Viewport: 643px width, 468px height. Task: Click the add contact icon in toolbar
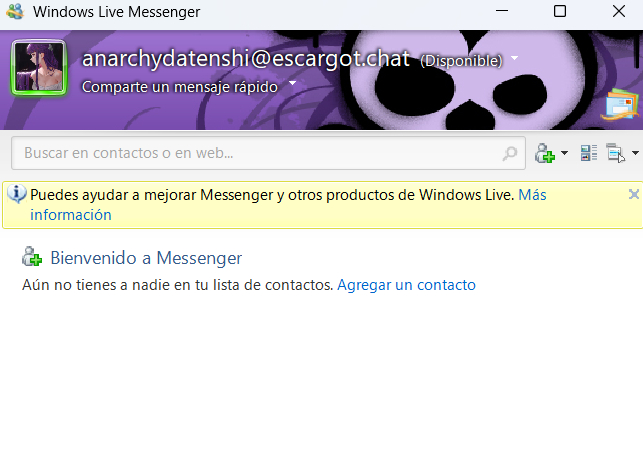point(545,153)
